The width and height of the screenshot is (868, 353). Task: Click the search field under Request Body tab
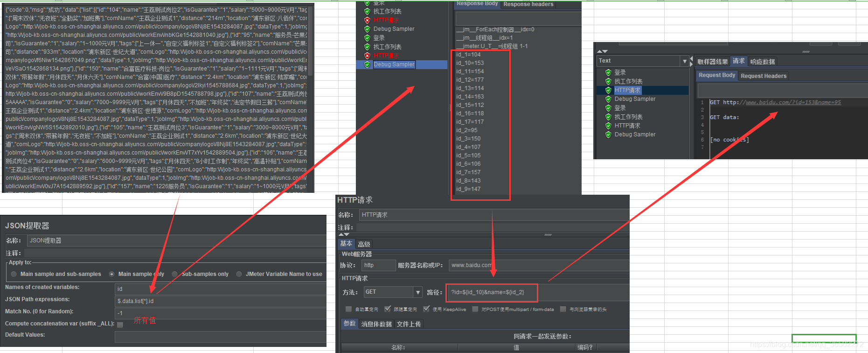click(782, 90)
